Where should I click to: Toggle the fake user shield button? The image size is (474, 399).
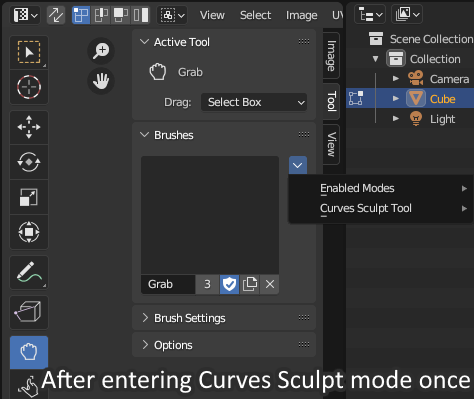(229, 284)
